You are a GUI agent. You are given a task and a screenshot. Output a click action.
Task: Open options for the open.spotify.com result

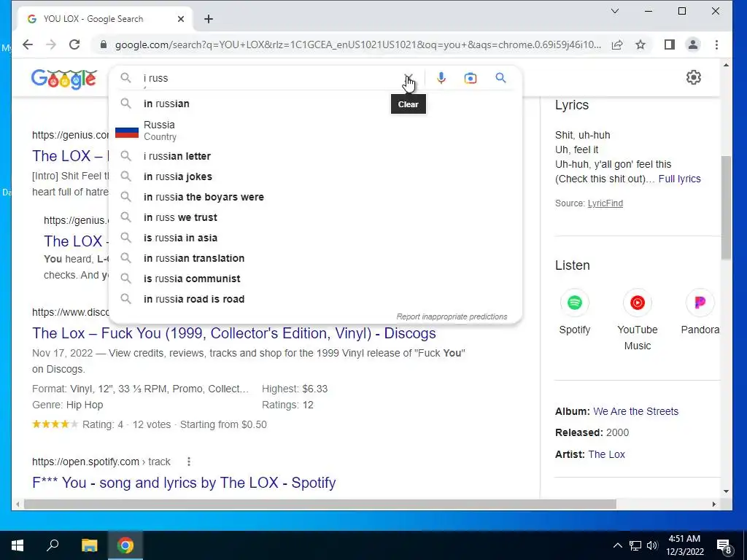click(x=189, y=462)
